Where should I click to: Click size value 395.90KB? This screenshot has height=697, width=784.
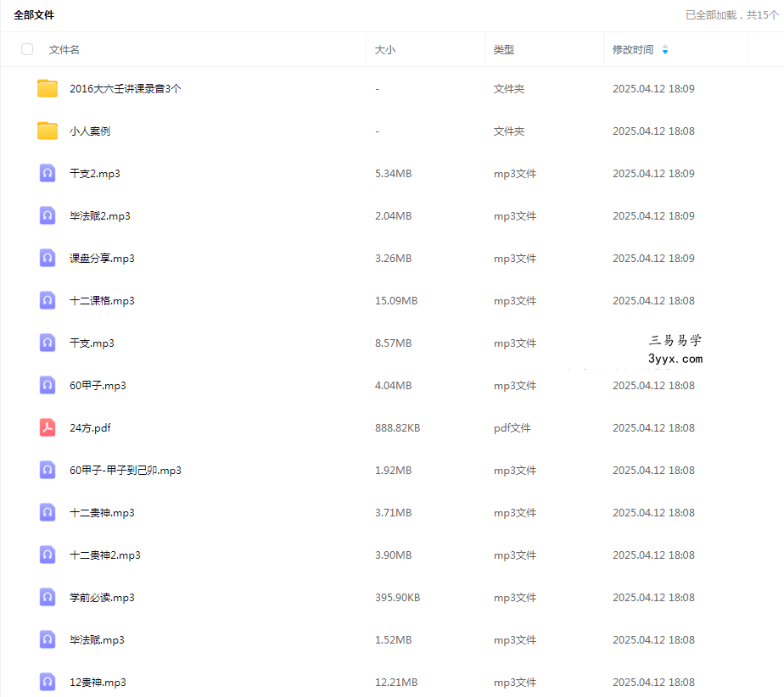pyautogui.click(x=397, y=598)
